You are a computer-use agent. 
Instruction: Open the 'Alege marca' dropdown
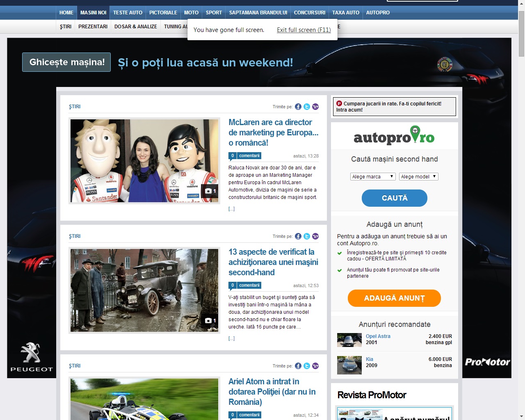[372, 176]
